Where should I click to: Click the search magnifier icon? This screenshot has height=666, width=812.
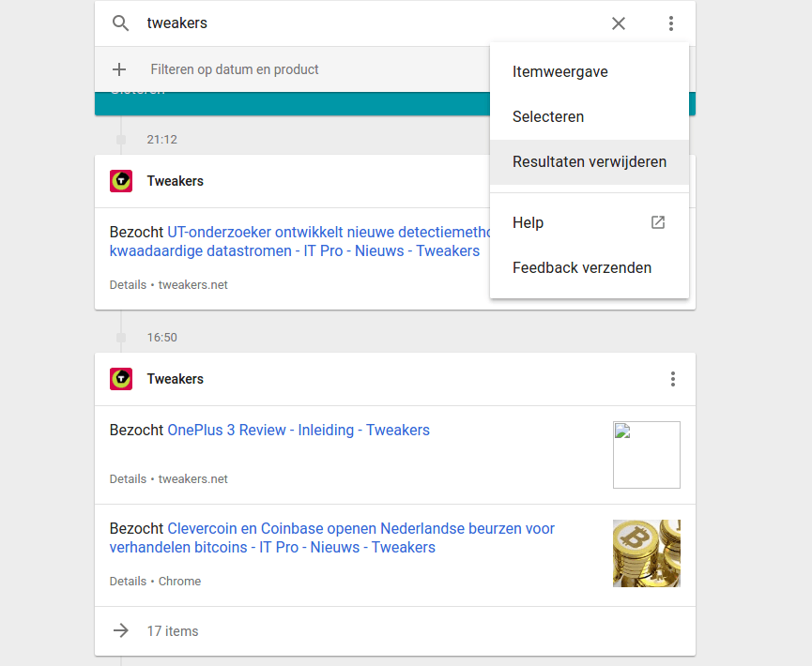pos(120,23)
